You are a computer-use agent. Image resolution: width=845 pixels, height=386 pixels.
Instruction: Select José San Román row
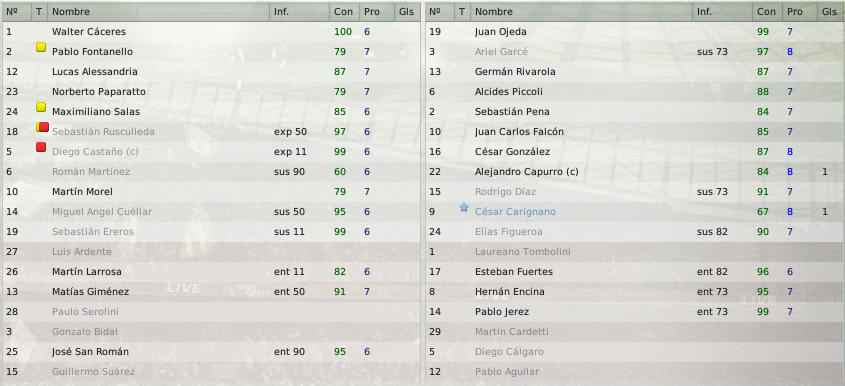pos(211,351)
